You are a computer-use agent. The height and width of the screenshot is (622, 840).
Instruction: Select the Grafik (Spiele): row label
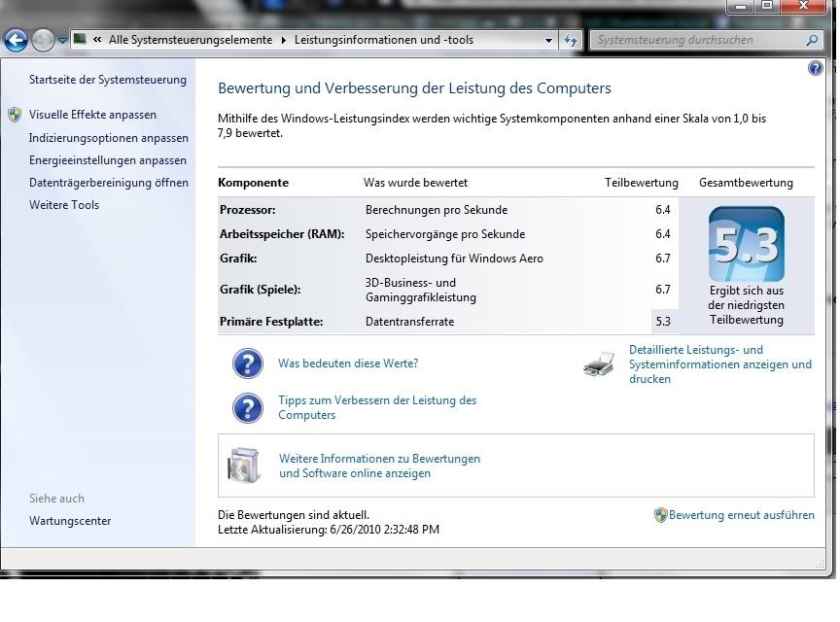pyautogui.click(x=261, y=290)
